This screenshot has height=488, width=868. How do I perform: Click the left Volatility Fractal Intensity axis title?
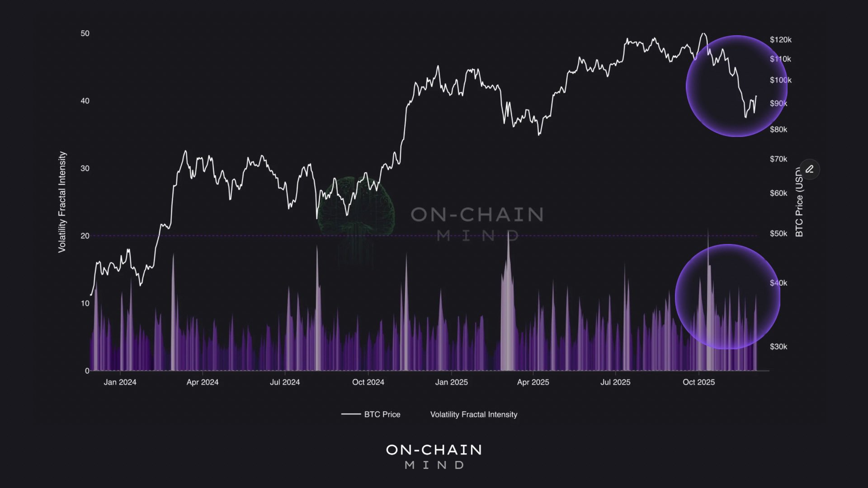point(62,202)
